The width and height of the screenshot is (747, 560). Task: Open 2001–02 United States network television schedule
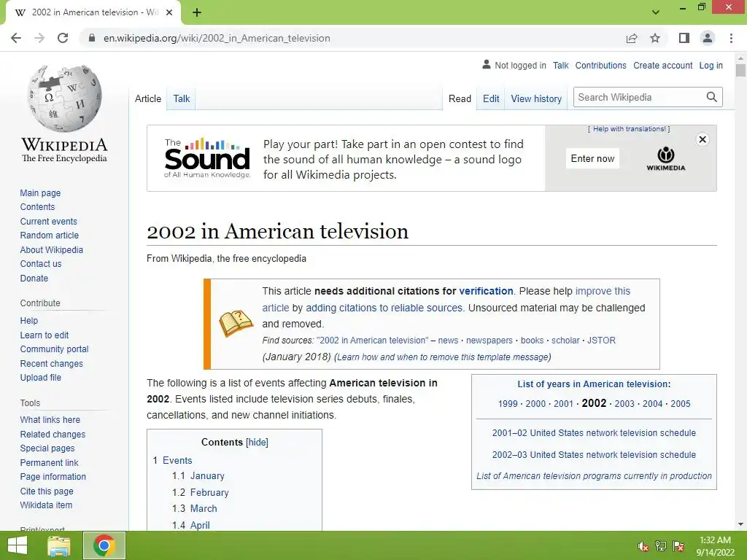594,433
